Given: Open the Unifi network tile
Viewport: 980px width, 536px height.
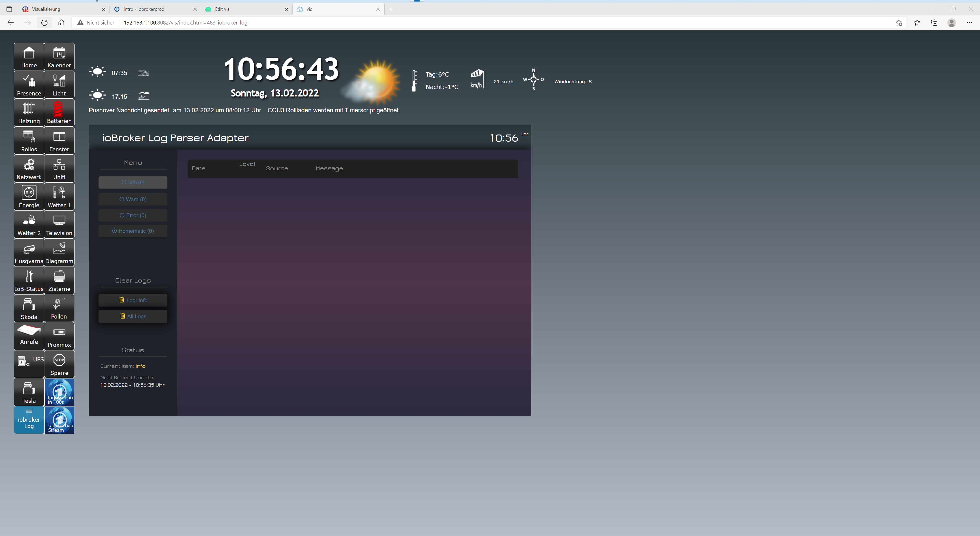Looking at the screenshot, I should (x=59, y=168).
